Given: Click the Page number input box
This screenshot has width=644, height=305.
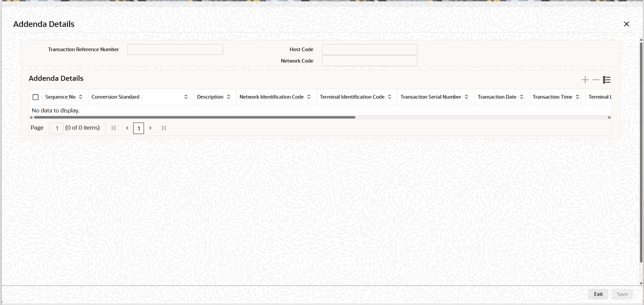Looking at the screenshot, I should (56, 128).
